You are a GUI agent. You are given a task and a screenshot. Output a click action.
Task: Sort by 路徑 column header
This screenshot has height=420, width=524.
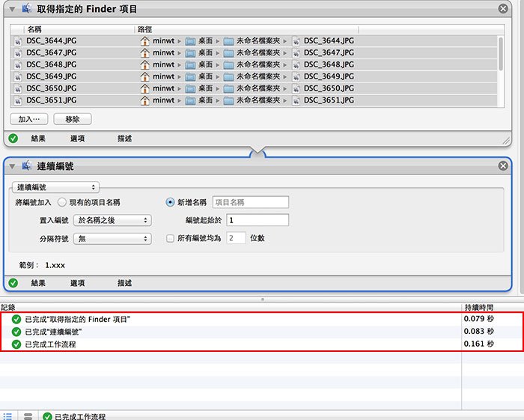(246, 29)
